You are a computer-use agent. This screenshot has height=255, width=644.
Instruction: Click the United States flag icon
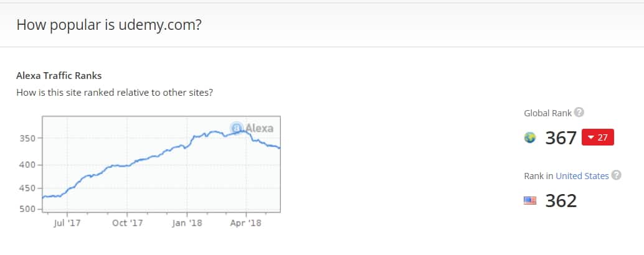[x=530, y=200]
